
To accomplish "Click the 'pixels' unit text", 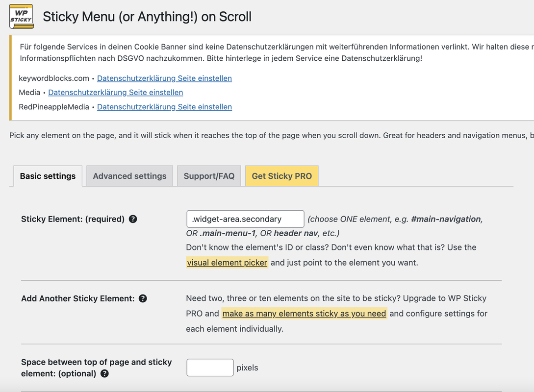I will 247,368.
